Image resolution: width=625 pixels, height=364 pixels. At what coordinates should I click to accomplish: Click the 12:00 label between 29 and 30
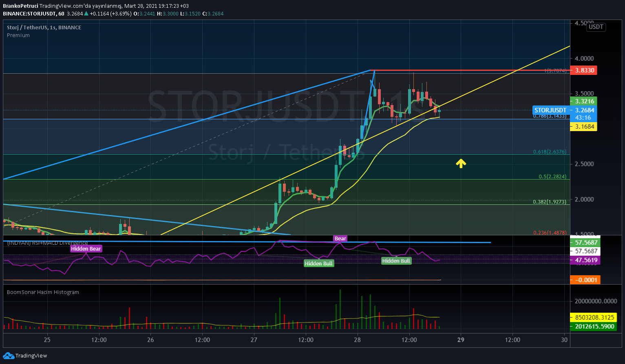point(513,340)
